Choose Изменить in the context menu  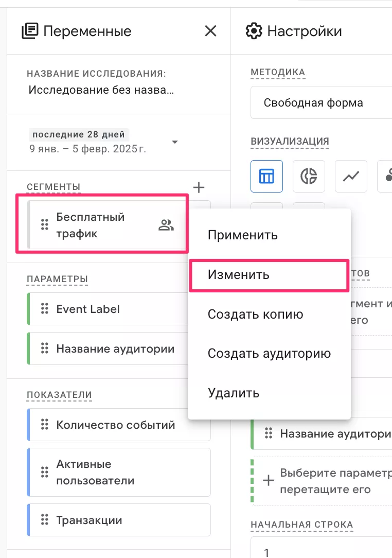click(269, 275)
